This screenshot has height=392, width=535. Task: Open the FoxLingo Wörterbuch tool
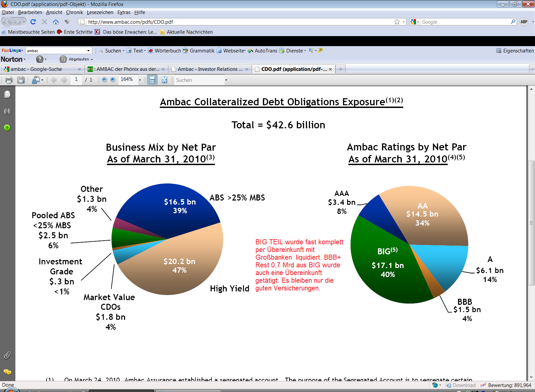[x=165, y=51]
